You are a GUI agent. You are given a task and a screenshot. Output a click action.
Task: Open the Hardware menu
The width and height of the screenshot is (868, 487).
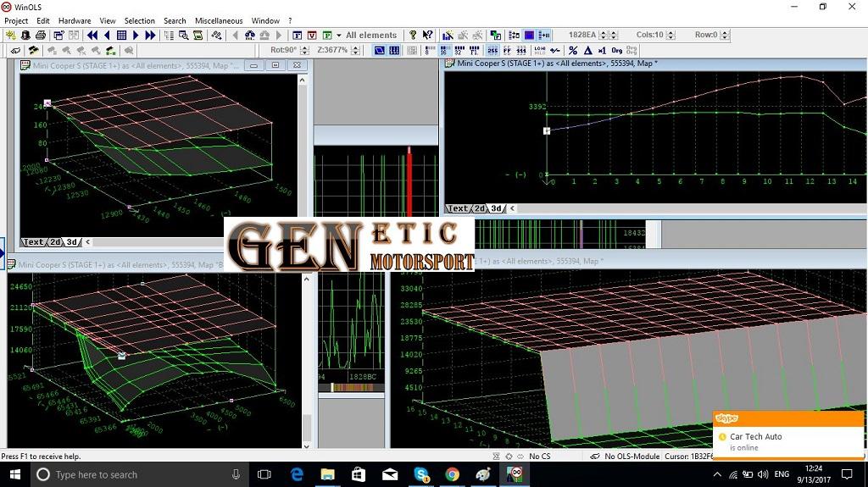(75, 20)
